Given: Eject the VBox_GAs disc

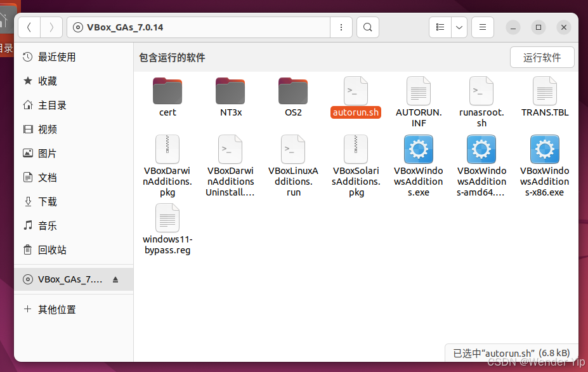Looking at the screenshot, I should [115, 279].
